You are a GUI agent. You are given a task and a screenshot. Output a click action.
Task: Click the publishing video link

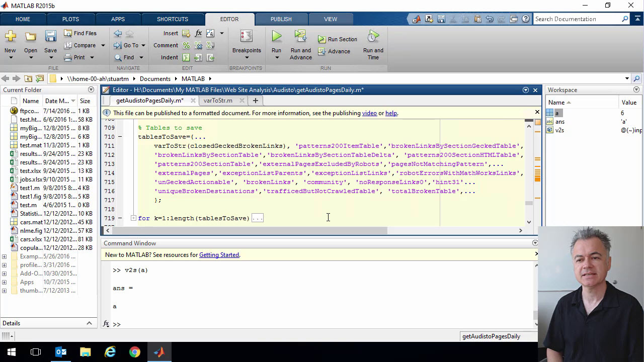369,113
